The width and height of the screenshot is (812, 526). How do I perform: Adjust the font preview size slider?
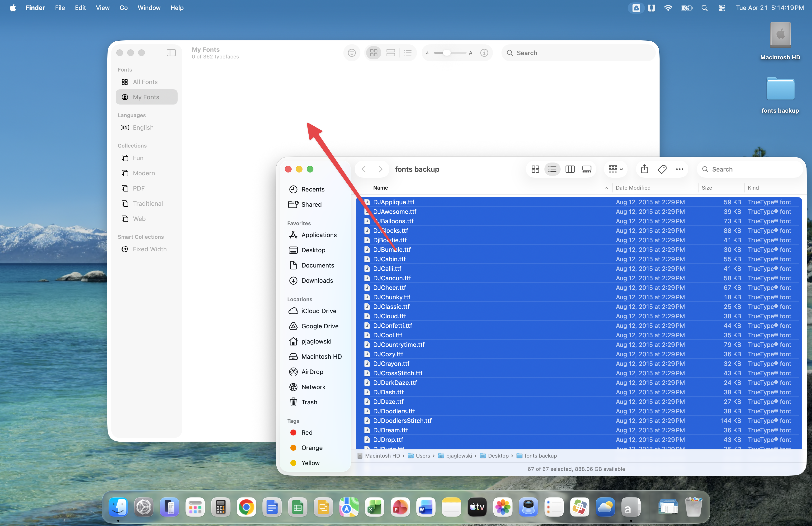tap(447, 53)
